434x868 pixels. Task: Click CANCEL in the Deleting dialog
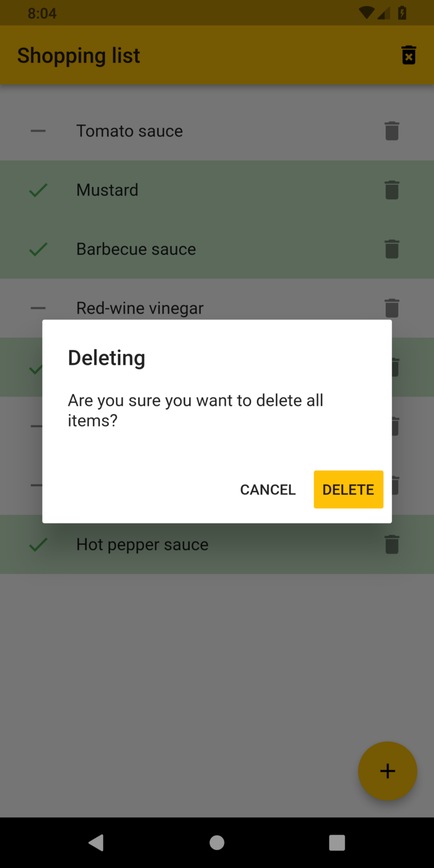coord(268,489)
